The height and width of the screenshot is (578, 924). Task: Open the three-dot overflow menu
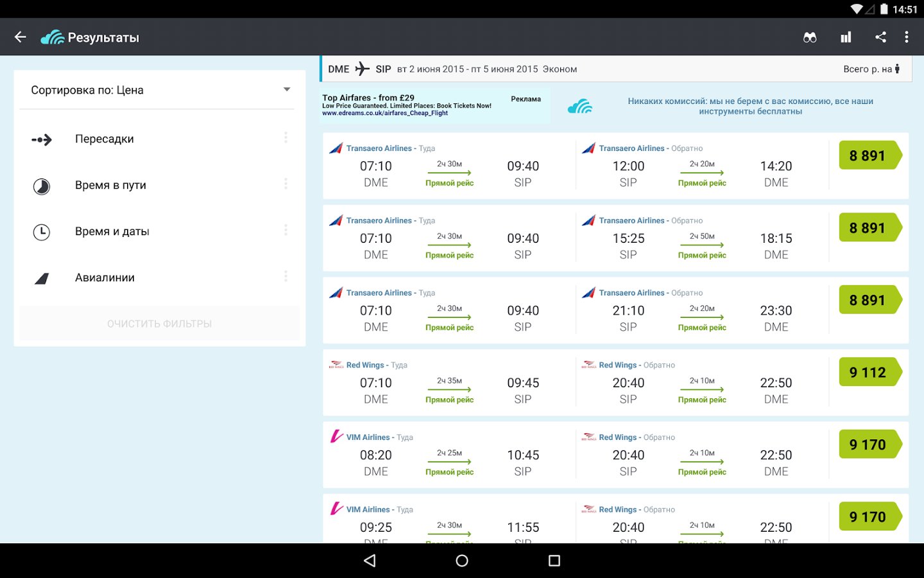(x=906, y=37)
